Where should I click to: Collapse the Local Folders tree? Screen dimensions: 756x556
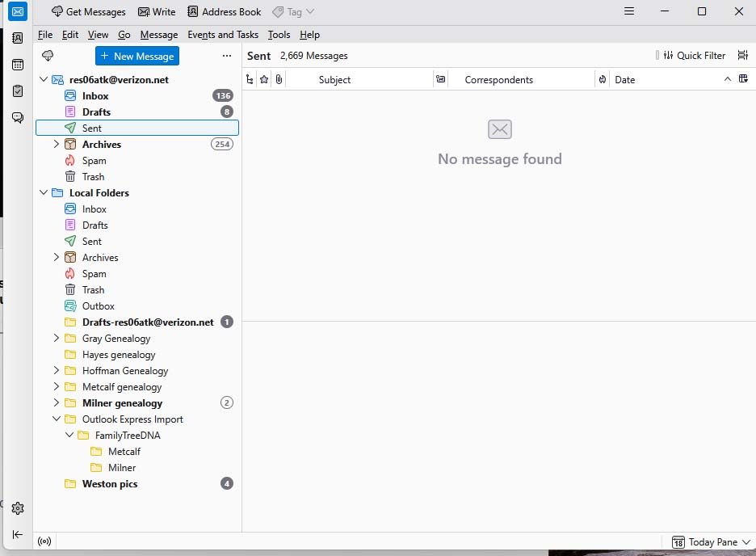point(43,193)
